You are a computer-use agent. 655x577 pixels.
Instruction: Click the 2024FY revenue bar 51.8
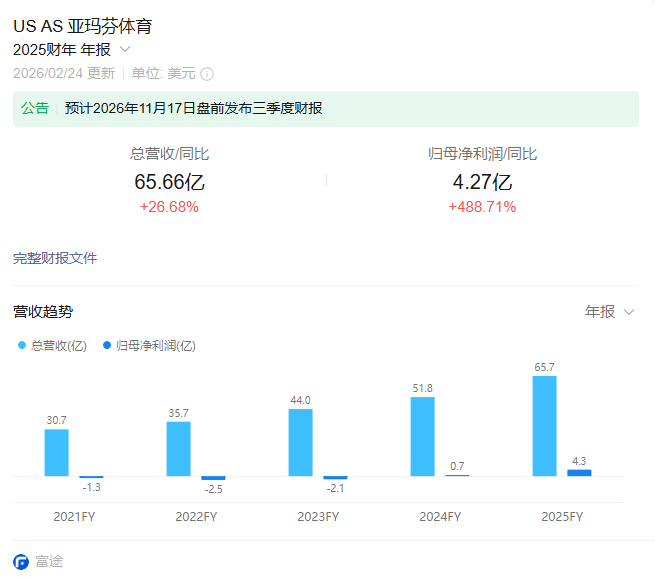[x=422, y=436]
